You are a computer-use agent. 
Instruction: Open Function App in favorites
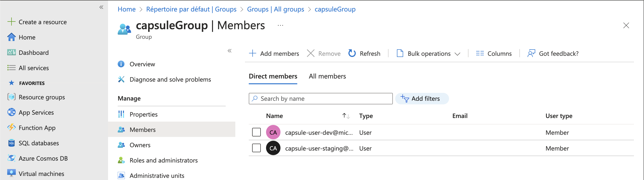pyautogui.click(x=37, y=128)
